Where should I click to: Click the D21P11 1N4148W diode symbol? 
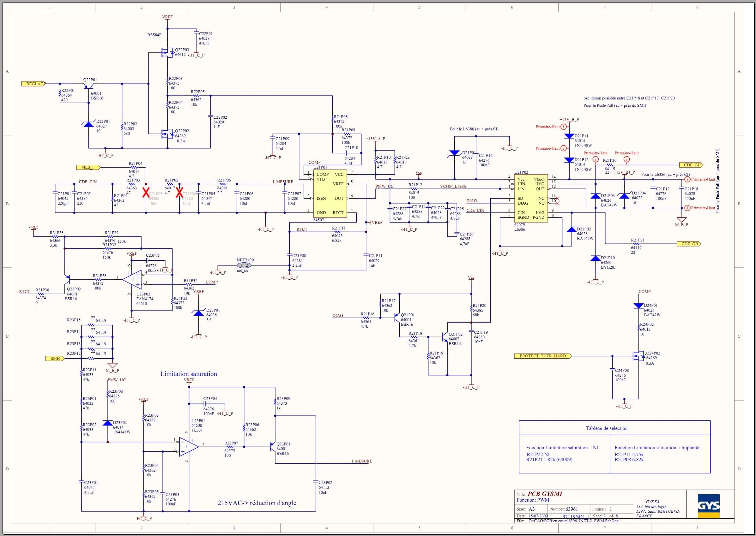569,136
